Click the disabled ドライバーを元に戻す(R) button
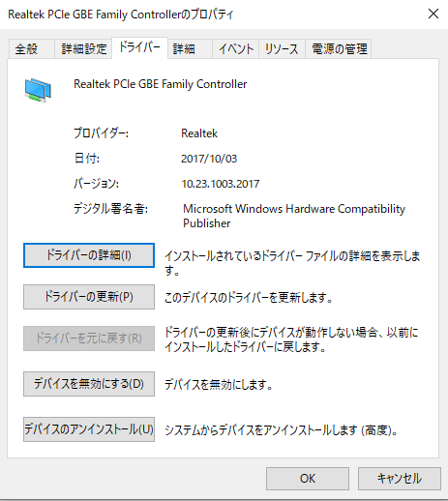 [x=89, y=339]
